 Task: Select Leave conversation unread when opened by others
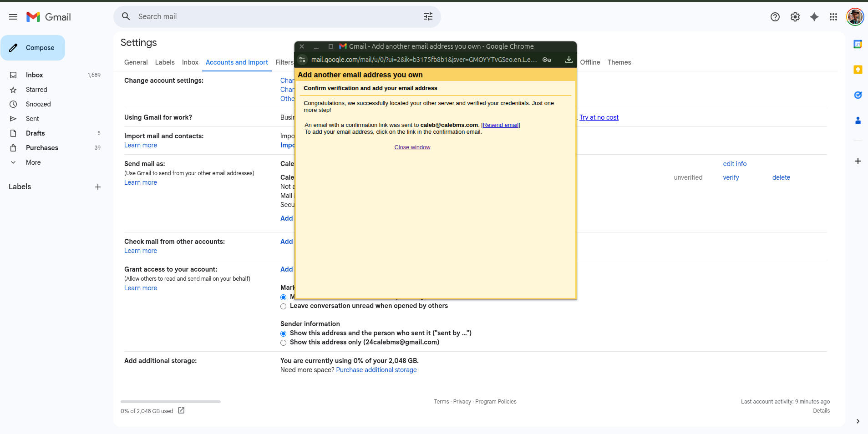[284, 306]
